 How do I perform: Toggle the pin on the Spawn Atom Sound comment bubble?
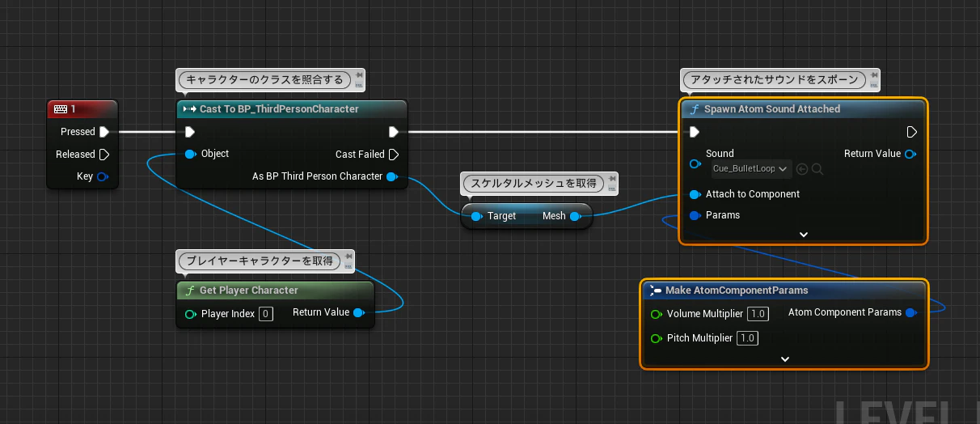874,74
